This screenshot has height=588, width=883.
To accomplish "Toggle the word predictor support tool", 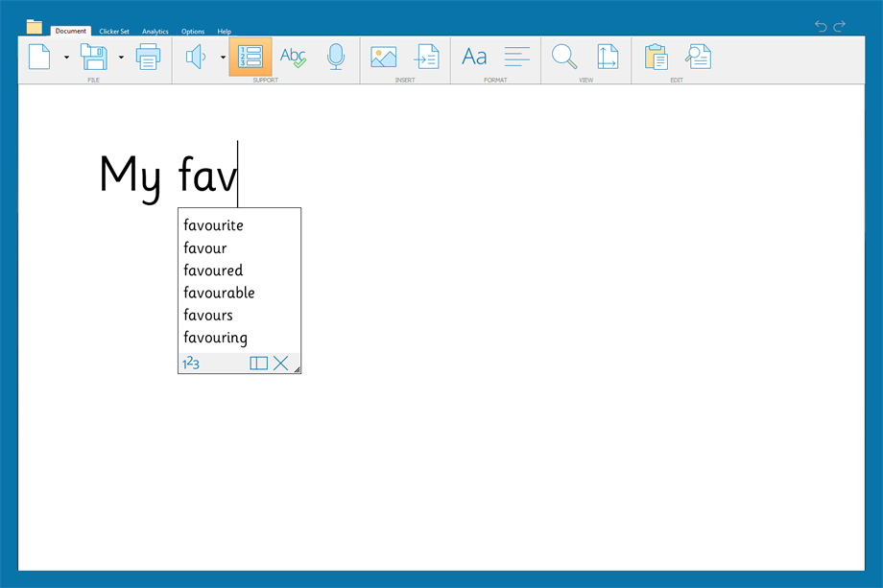I will [250, 57].
